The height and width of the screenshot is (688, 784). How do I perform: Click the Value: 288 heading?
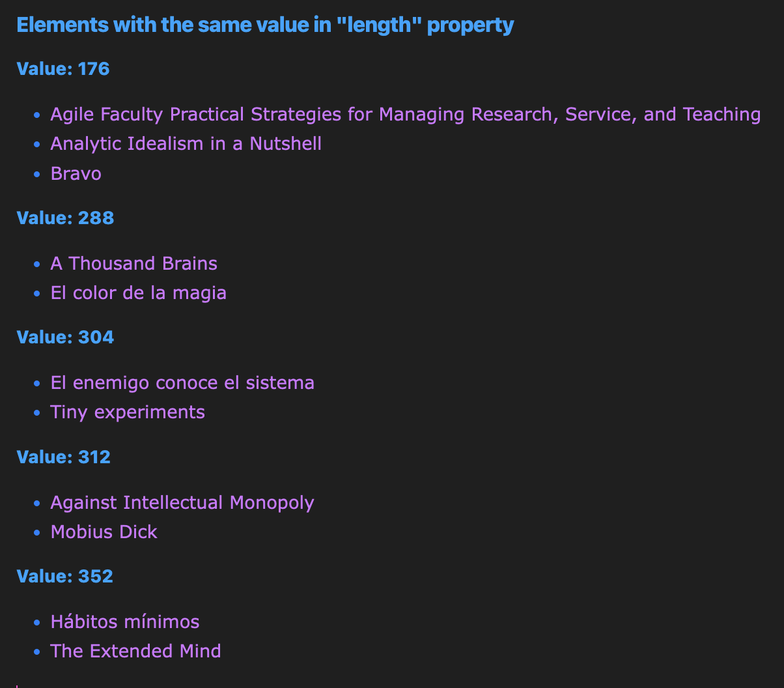tap(65, 218)
